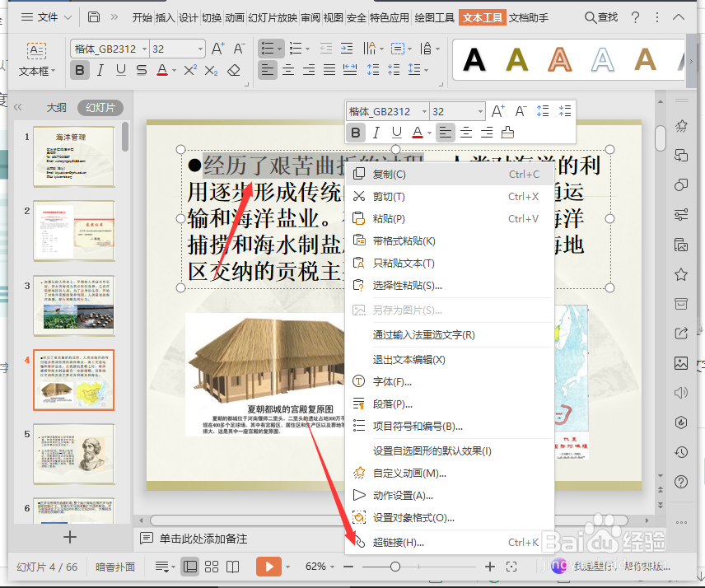The image size is (705, 588).
Task: Switch to slide sorter view icon
Action: [x=212, y=567]
